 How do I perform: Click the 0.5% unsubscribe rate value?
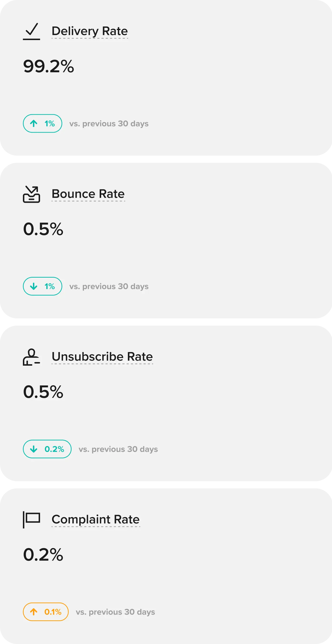(43, 392)
